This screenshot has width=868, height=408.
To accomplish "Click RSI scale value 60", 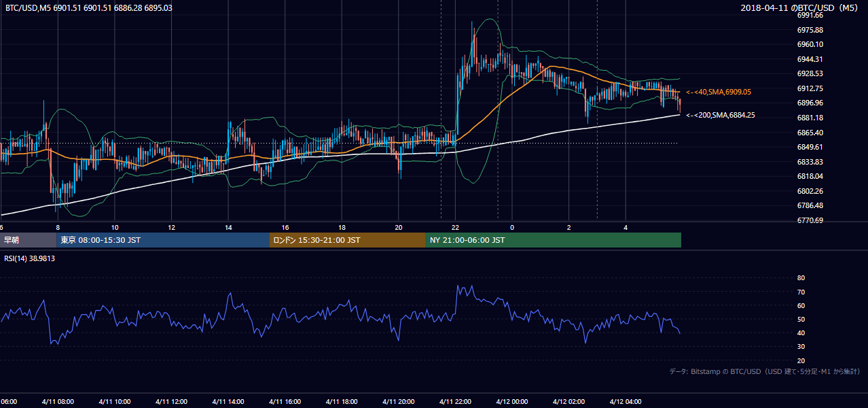I will pos(801,305).
